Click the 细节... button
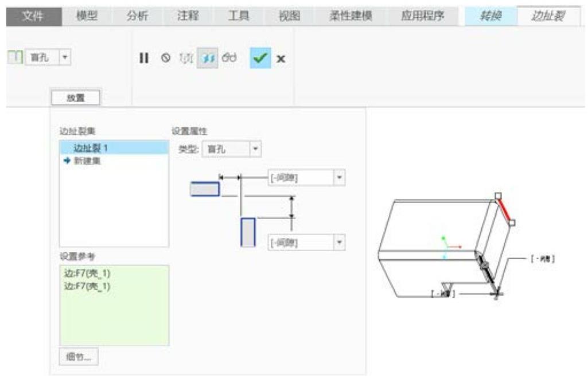Viewport: 588px width, 382px height. (x=79, y=357)
